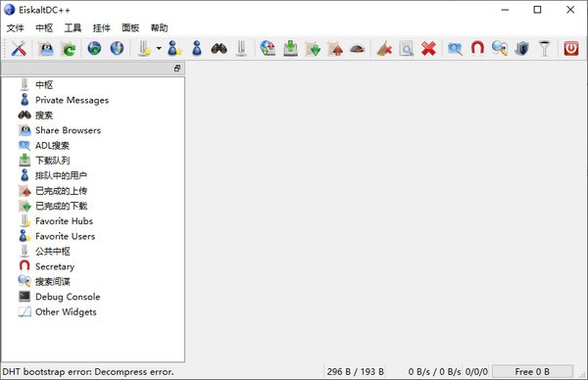Click the red X toolbar icon
The height and width of the screenshot is (380, 588).
click(428, 48)
